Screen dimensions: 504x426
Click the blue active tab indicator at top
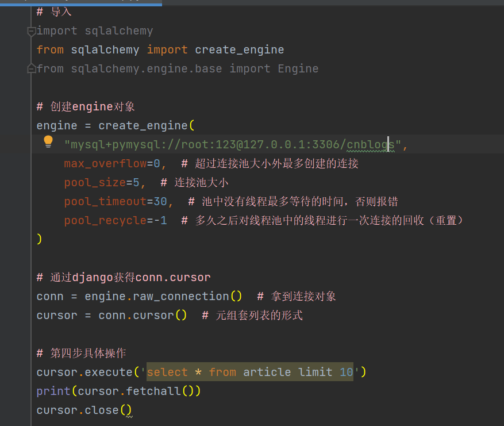[81, 5]
